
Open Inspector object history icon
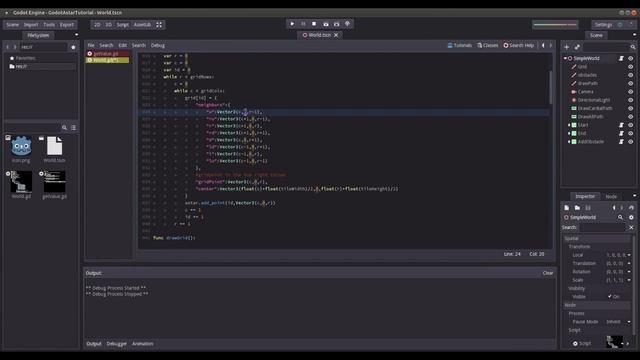631,208
